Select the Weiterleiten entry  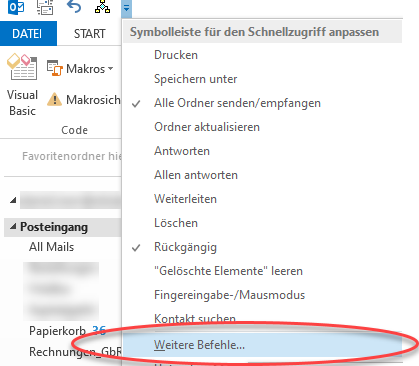coord(263,199)
